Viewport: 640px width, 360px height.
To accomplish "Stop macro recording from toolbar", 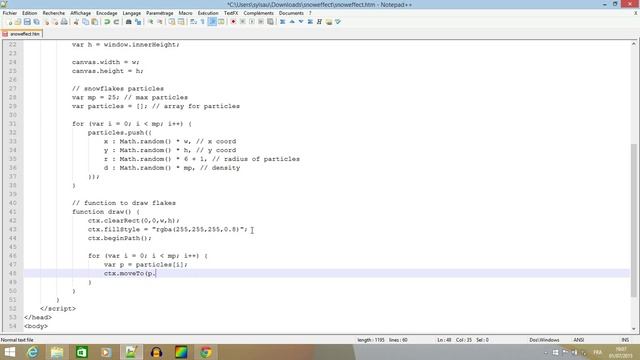I will coord(242,22).
